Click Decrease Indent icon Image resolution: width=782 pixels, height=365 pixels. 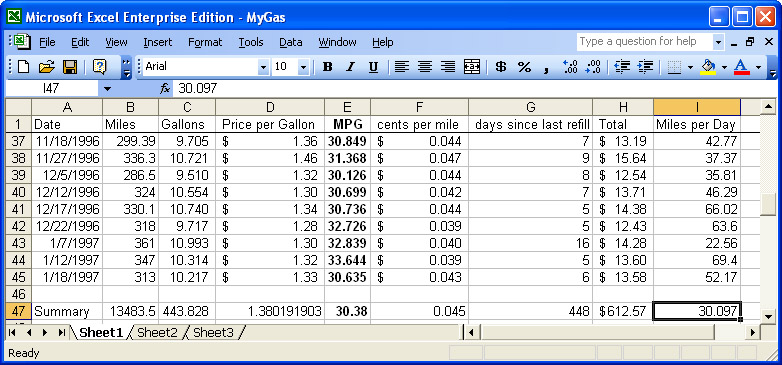[622, 67]
